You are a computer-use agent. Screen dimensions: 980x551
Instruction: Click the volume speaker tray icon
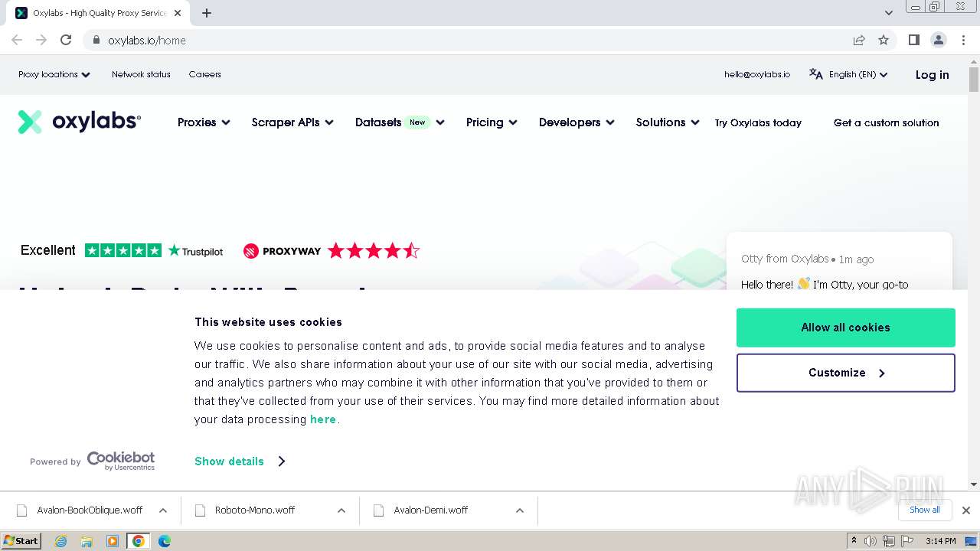[x=871, y=541]
